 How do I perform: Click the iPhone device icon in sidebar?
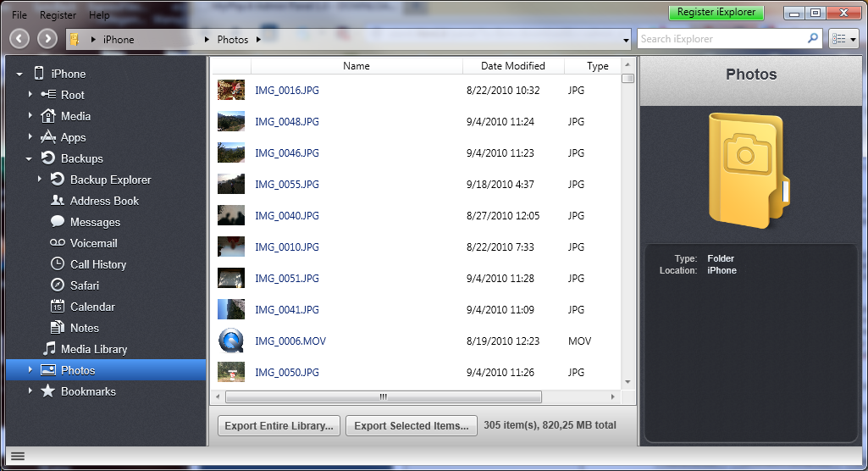(x=39, y=73)
